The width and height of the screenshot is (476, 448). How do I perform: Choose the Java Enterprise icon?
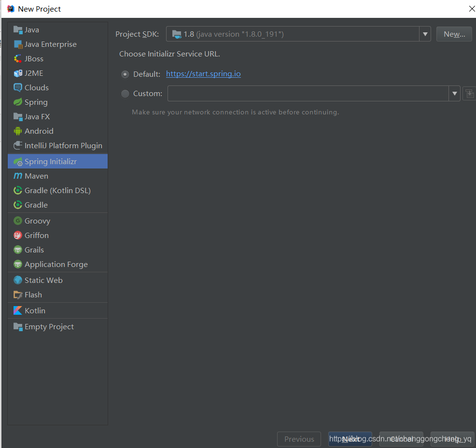[x=18, y=44]
